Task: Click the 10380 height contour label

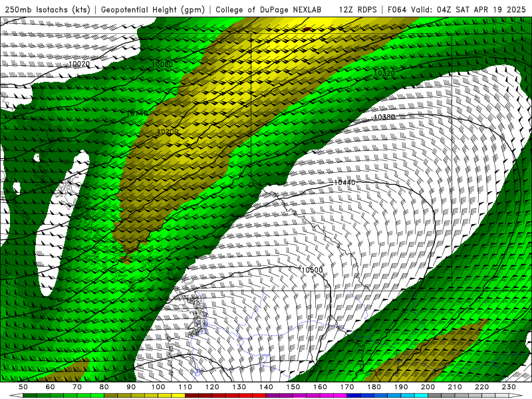Action: (384, 117)
